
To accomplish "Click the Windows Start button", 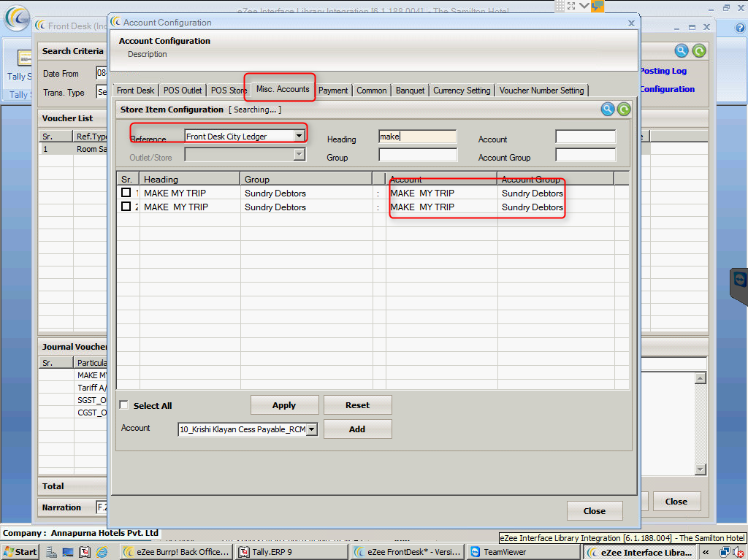I will pos(20,552).
